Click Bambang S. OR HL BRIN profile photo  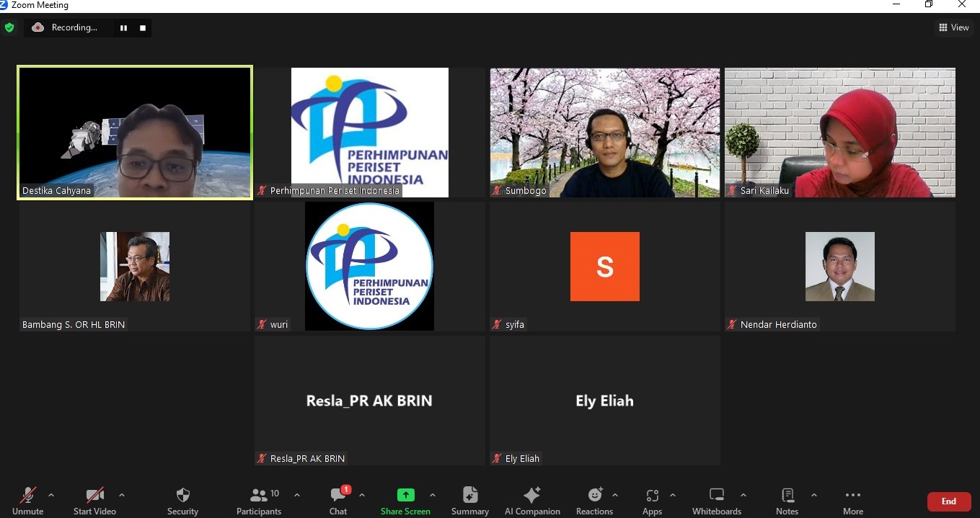pyautogui.click(x=135, y=267)
